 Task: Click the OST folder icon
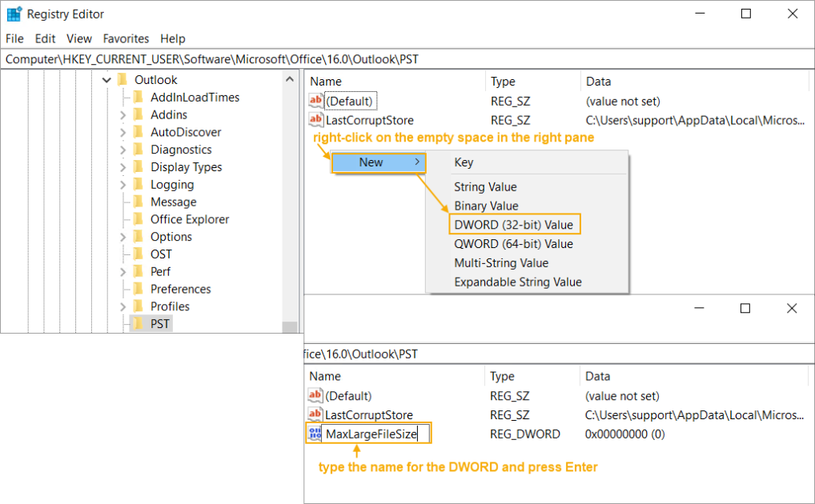(x=139, y=254)
